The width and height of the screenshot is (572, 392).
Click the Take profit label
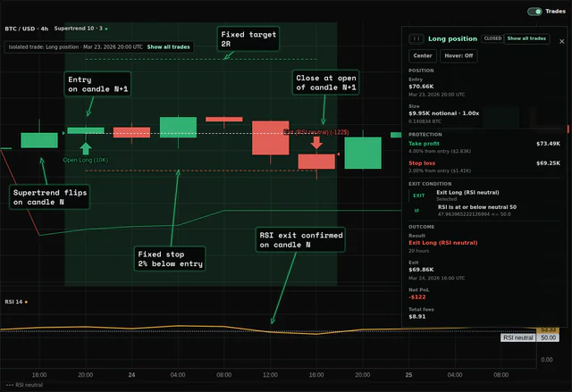424,144
